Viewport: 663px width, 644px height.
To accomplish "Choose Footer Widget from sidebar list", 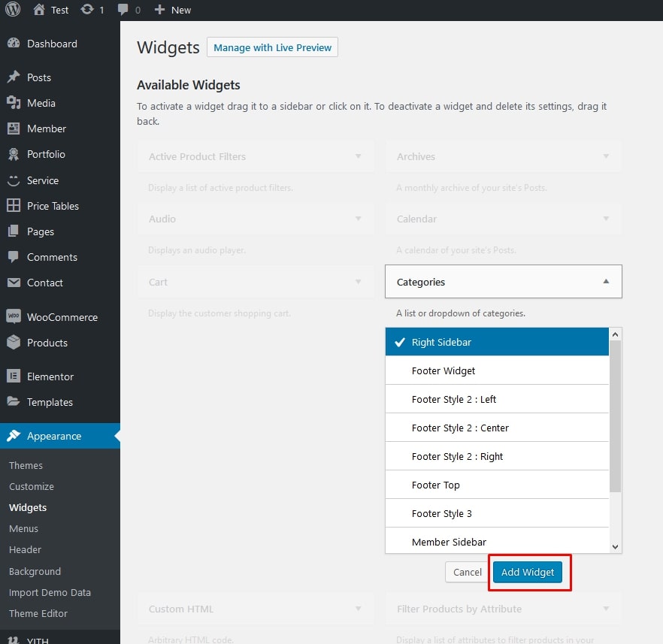I will pos(497,370).
